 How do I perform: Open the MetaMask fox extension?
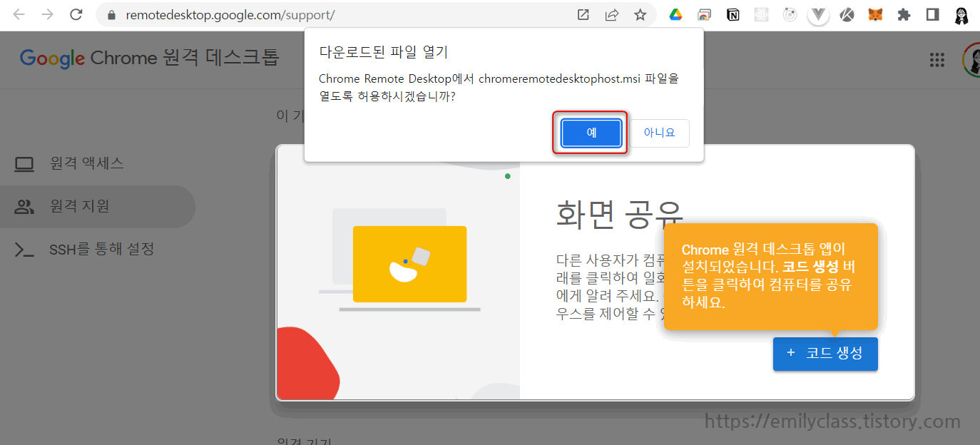[x=876, y=15]
